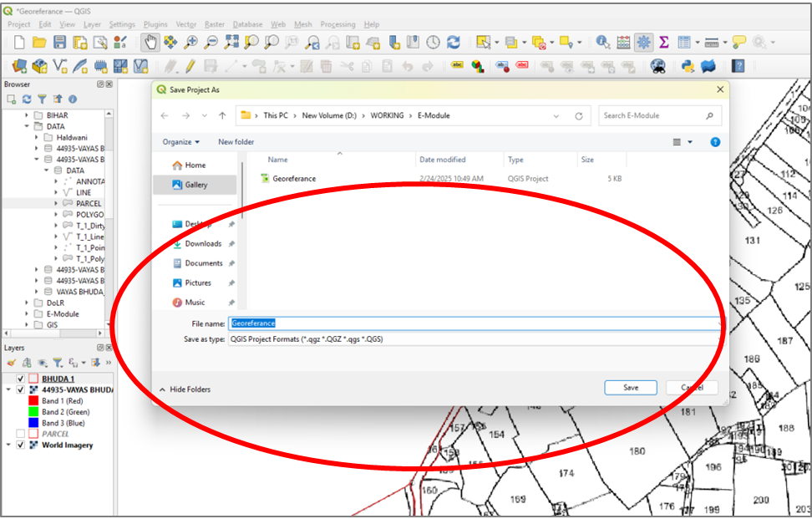
Task: Select the Pan Map hand tool
Action: click(x=150, y=42)
